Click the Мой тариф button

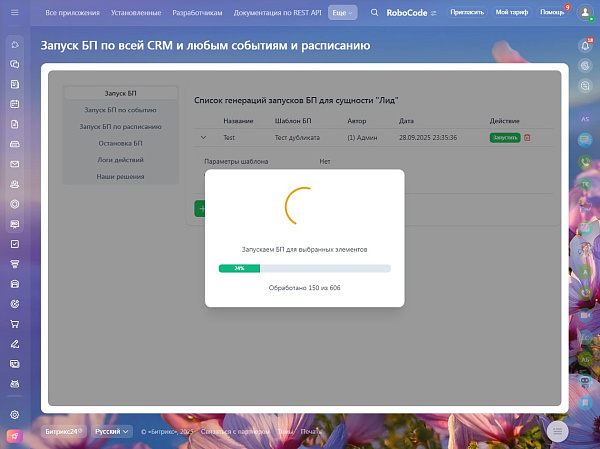click(512, 12)
